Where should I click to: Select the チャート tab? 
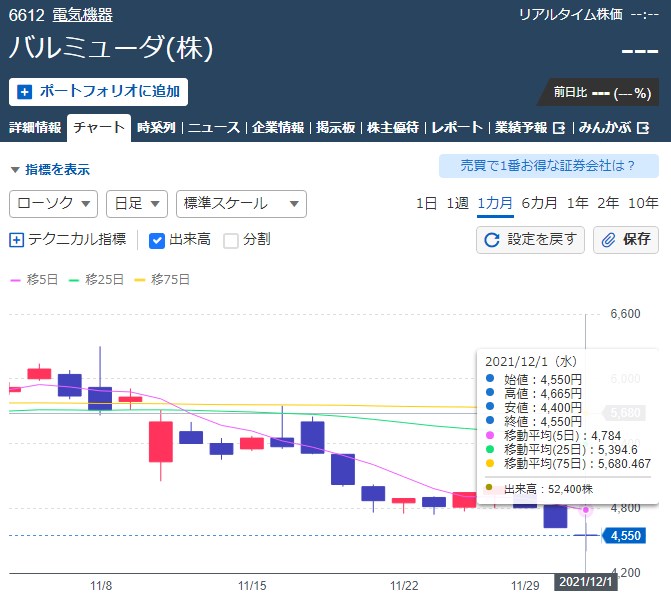tap(99, 128)
